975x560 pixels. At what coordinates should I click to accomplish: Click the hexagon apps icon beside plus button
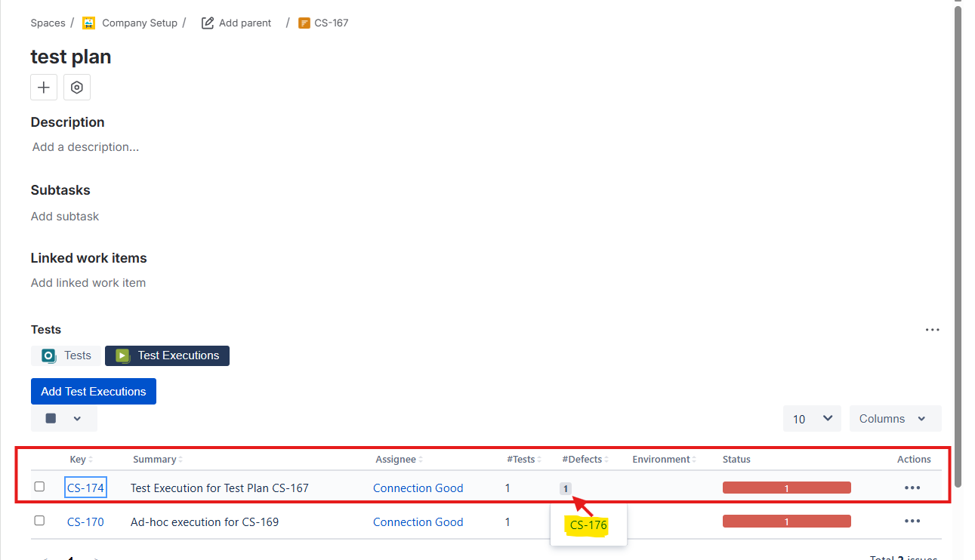pyautogui.click(x=76, y=88)
